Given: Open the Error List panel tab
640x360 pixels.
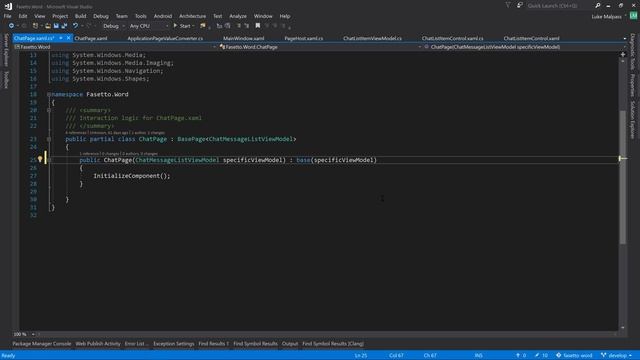Looking at the screenshot, I should coord(136,344).
